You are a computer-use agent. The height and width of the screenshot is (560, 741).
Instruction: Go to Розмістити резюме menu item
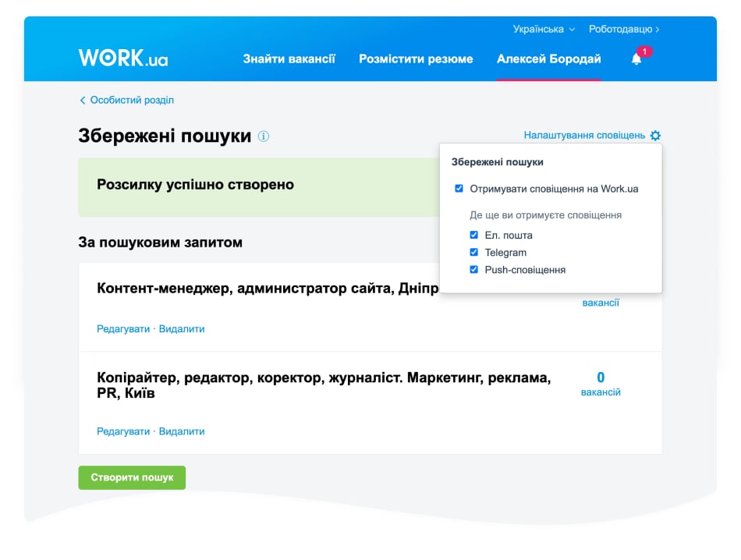pos(416,59)
